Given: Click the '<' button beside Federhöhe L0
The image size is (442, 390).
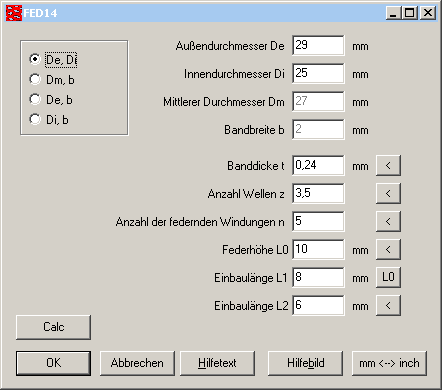Looking at the screenshot, I should click(388, 249).
